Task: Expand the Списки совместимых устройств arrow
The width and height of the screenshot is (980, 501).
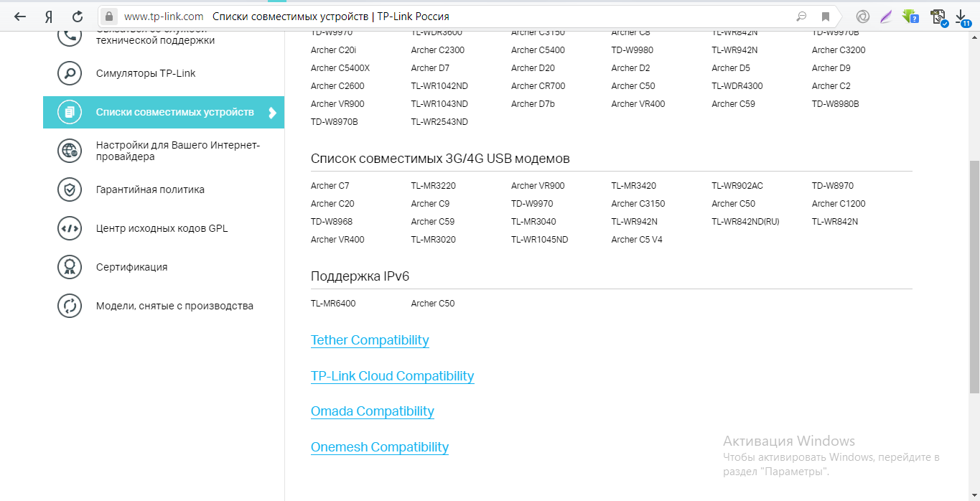Action: click(272, 113)
